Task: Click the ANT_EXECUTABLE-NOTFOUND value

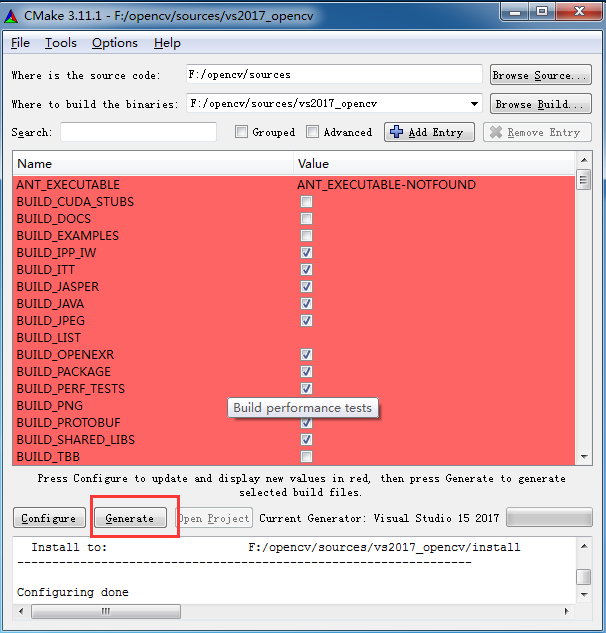Action: 386,184
